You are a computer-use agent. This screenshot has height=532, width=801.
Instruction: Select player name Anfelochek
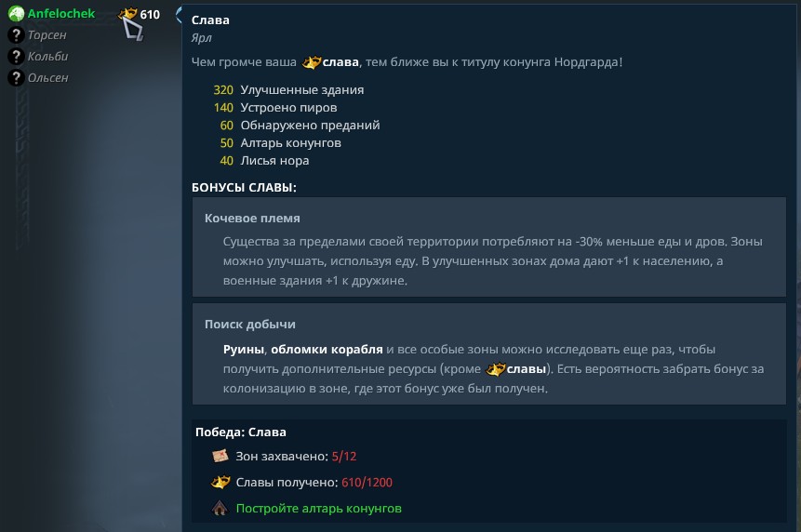coord(61,14)
